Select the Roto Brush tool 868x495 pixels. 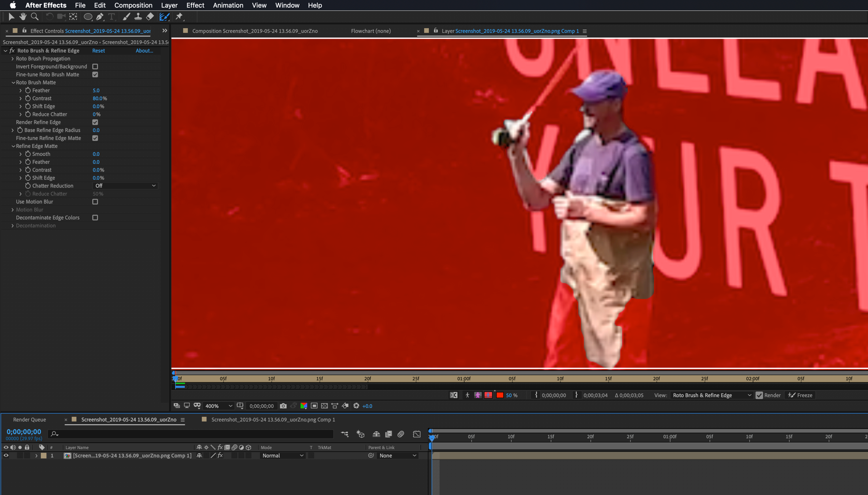coord(164,16)
